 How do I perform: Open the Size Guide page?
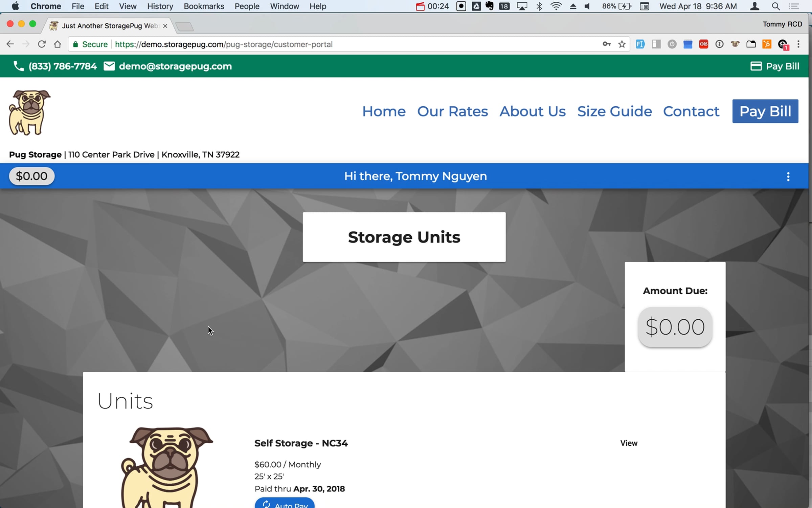614,111
